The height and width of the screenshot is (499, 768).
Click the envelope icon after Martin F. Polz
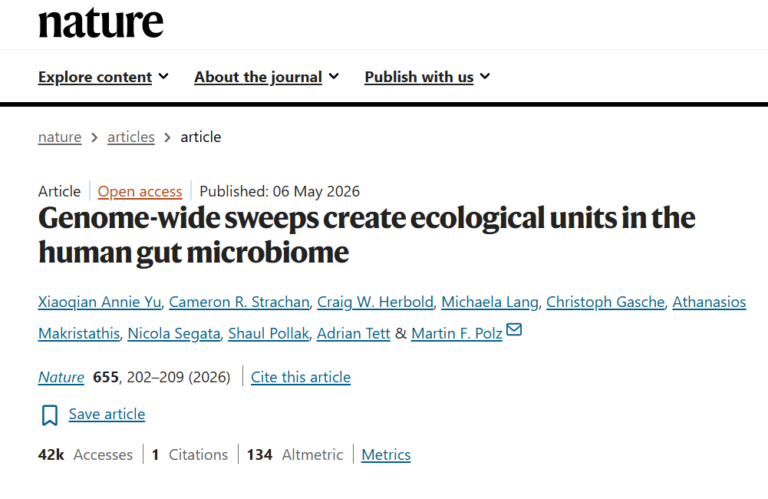pos(514,330)
